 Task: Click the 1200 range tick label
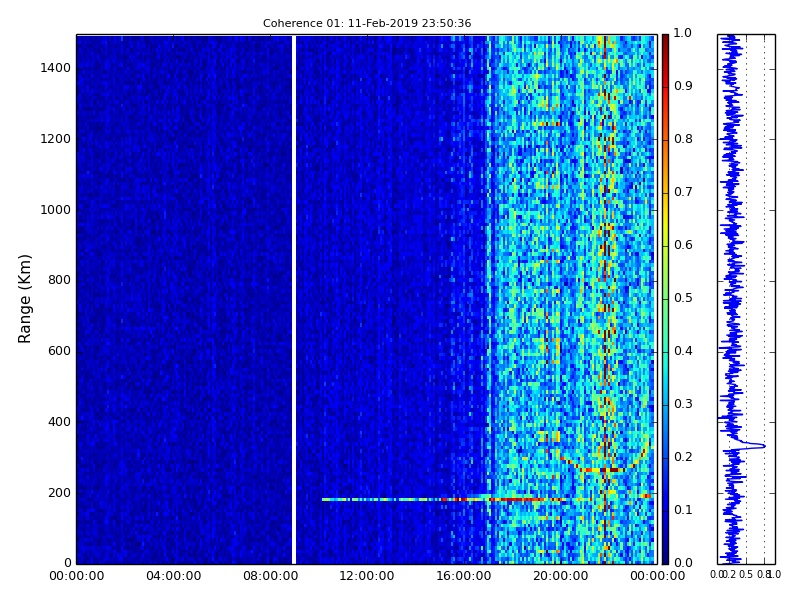coord(56,139)
